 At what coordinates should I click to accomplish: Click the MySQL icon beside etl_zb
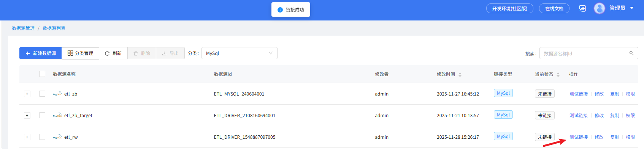(57, 94)
